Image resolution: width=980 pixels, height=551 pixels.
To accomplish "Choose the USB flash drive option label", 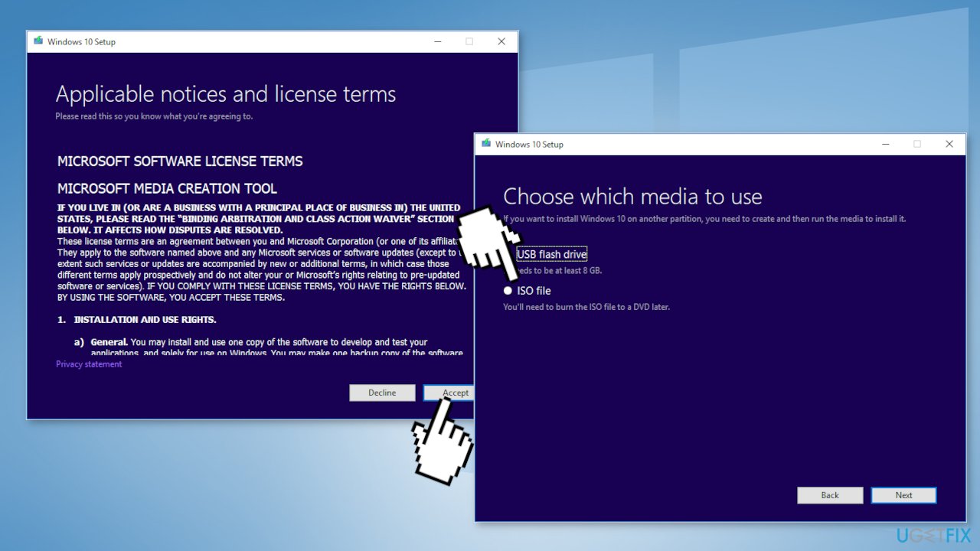I will [x=552, y=254].
